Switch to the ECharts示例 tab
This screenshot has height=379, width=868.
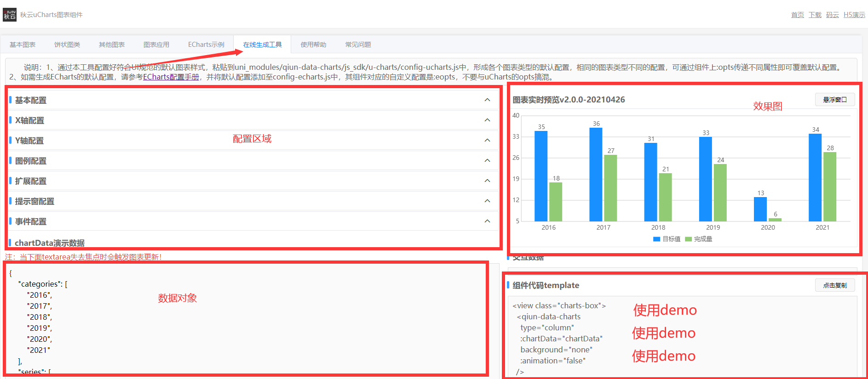pyautogui.click(x=206, y=45)
